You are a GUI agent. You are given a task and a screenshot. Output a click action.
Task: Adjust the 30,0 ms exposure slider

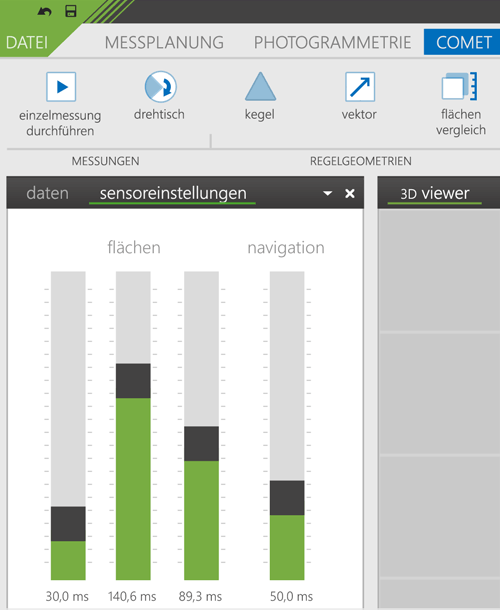tap(68, 524)
